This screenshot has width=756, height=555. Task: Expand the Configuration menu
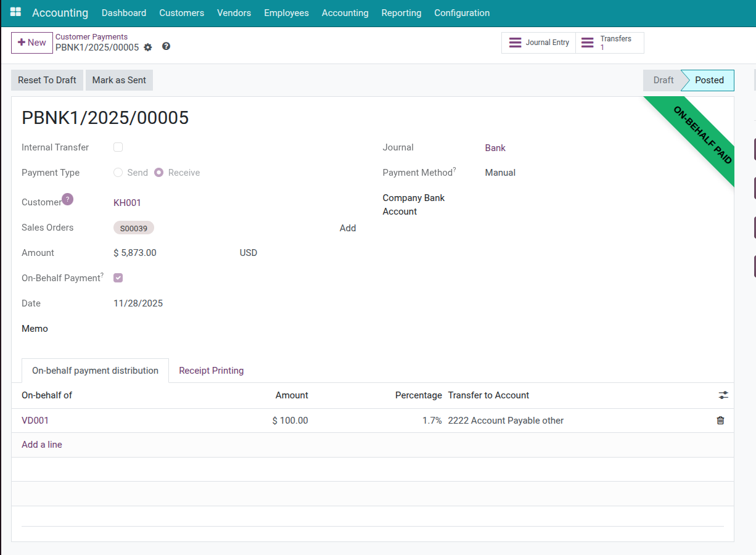pyautogui.click(x=461, y=13)
